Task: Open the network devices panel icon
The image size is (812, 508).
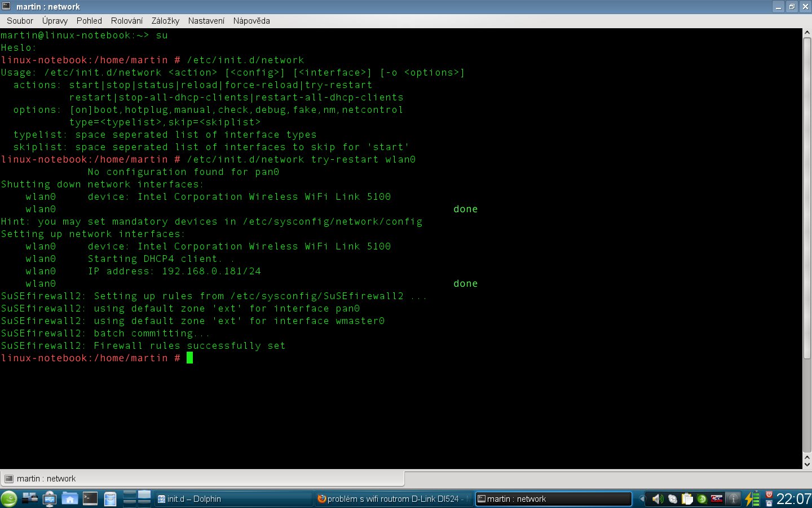Action: click(x=29, y=498)
